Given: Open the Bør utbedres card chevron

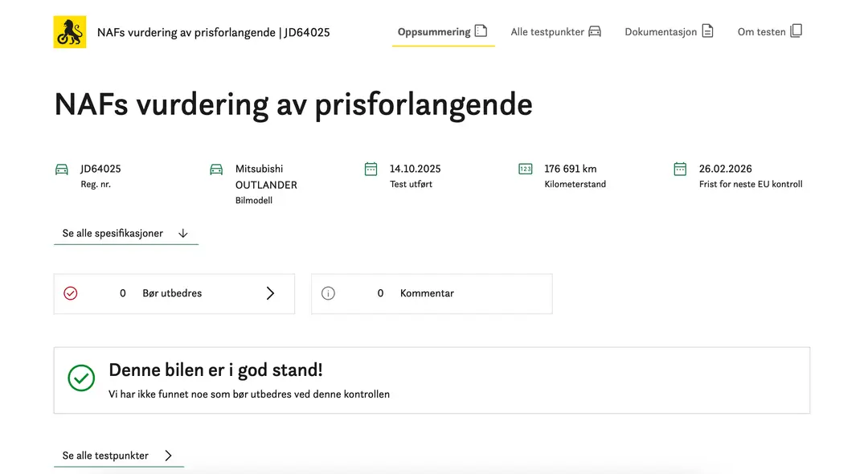Looking at the screenshot, I should [x=270, y=293].
